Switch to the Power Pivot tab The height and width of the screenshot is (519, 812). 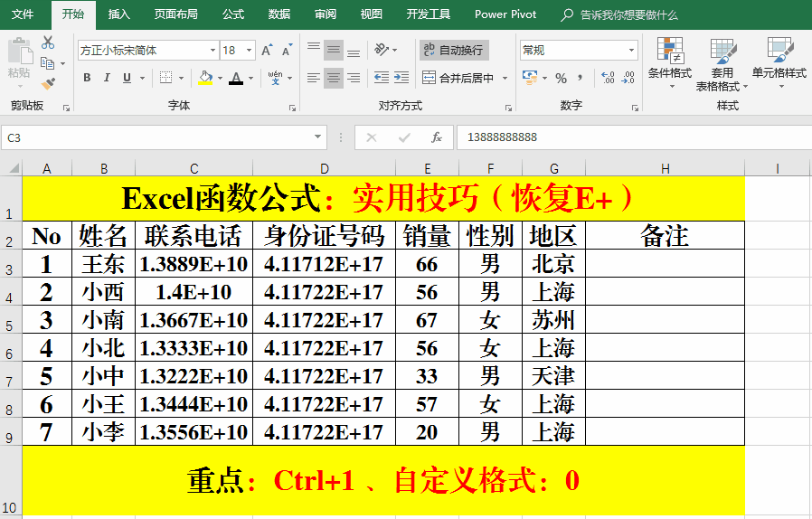point(505,14)
